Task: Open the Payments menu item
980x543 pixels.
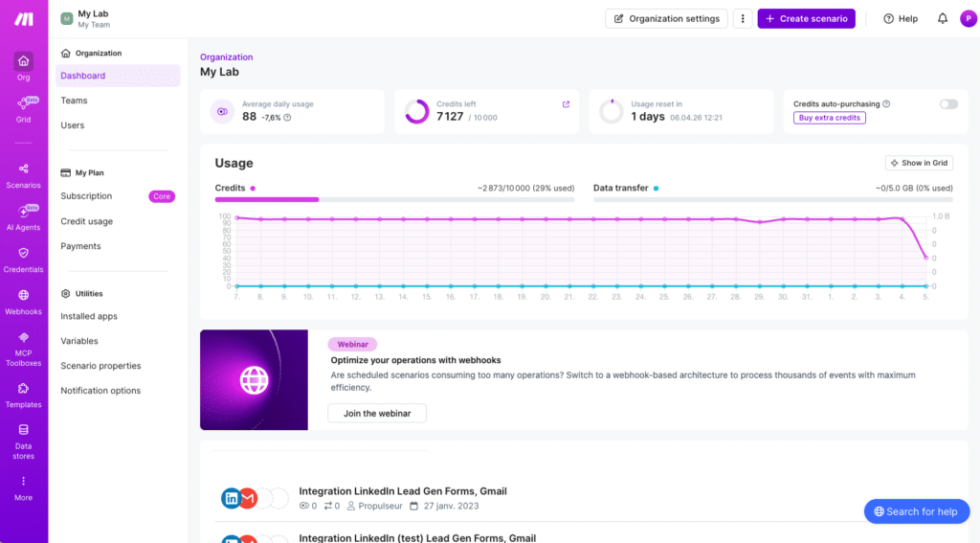Action: click(x=80, y=246)
